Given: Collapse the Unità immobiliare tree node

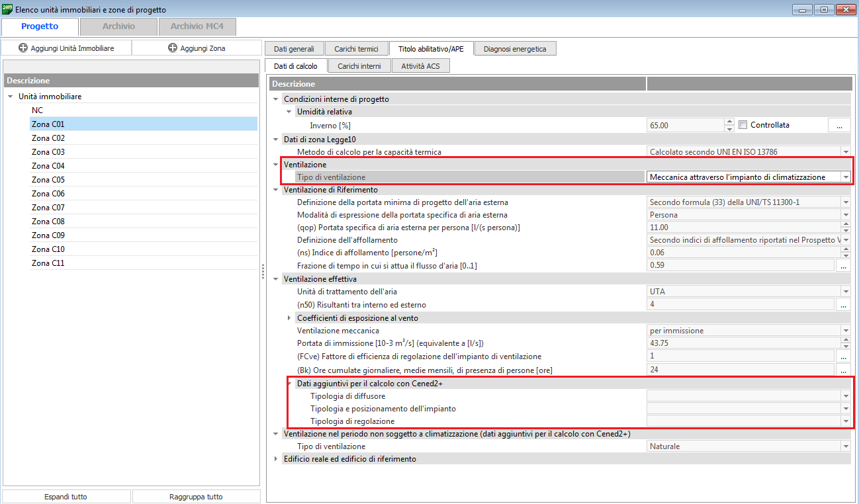Looking at the screenshot, I should click(x=10, y=97).
